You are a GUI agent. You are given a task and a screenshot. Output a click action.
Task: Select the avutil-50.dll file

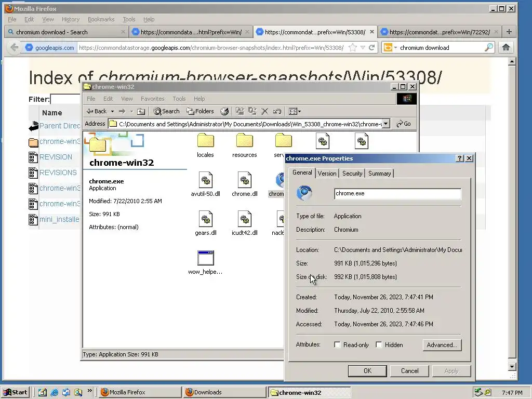pos(205,184)
